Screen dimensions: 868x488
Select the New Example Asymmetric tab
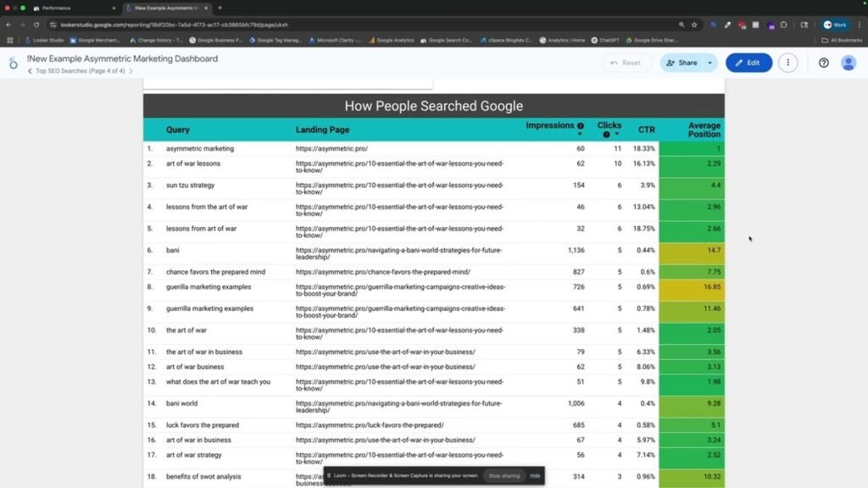tap(166, 8)
